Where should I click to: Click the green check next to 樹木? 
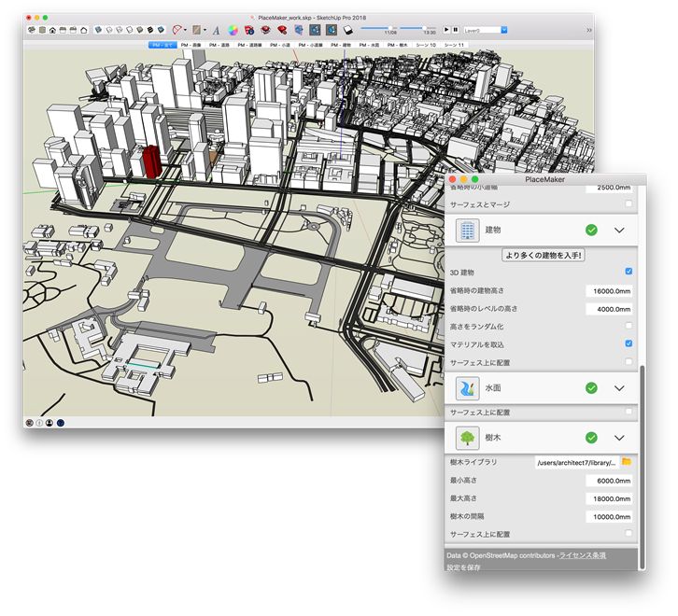click(x=591, y=438)
